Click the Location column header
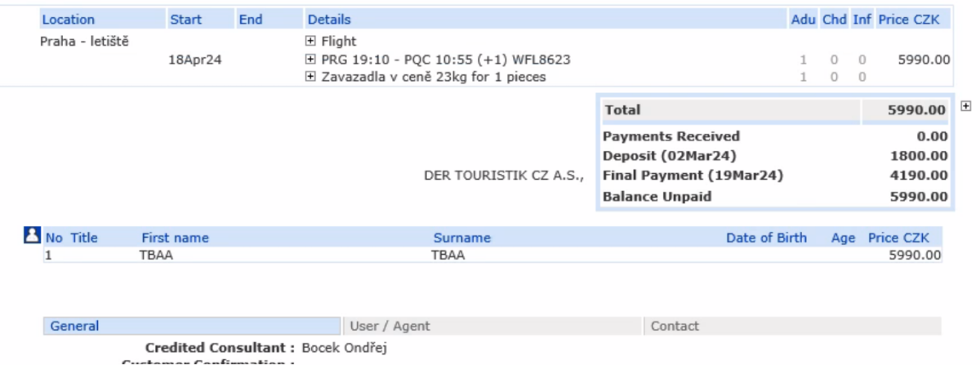Screen dimensions: 980x365 tap(68, 20)
